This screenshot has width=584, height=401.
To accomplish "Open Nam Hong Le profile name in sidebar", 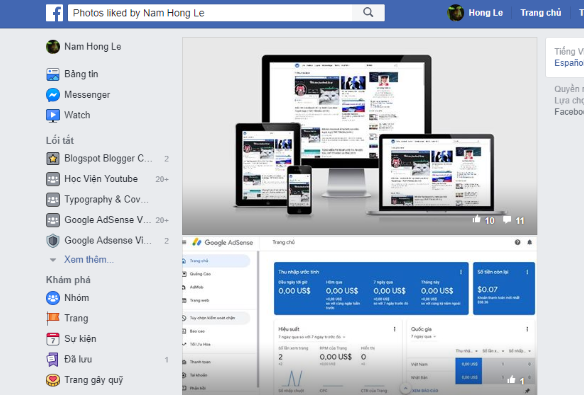I will click(x=93, y=47).
